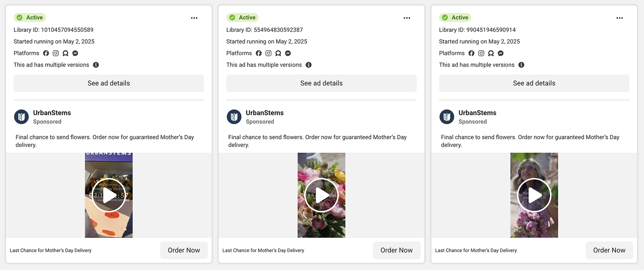Click Active status badge on ad 1010457094550589
The width and height of the screenshot is (644, 270).
30,17
